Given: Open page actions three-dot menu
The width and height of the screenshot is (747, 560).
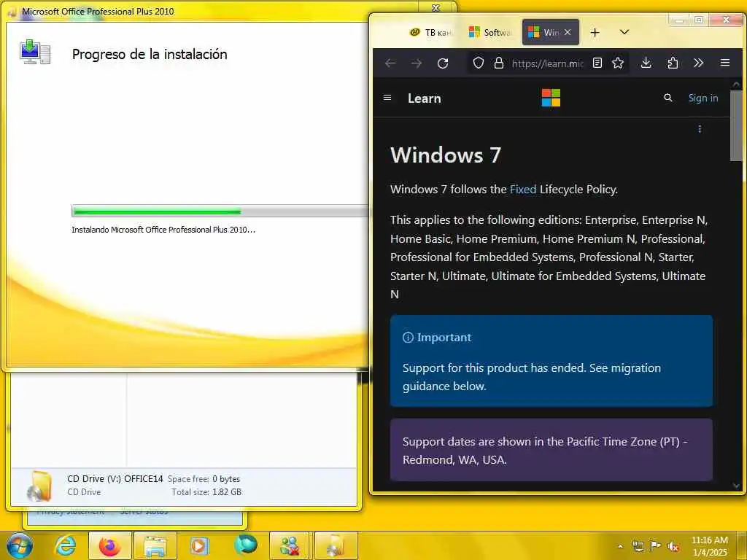Looking at the screenshot, I should point(700,129).
